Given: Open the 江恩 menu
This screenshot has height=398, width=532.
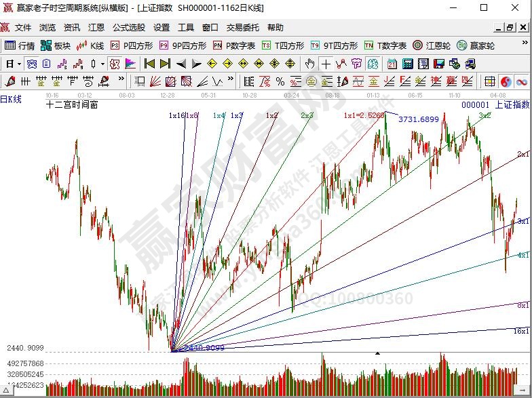Looking at the screenshot, I should pyautogui.click(x=96, y=28).
